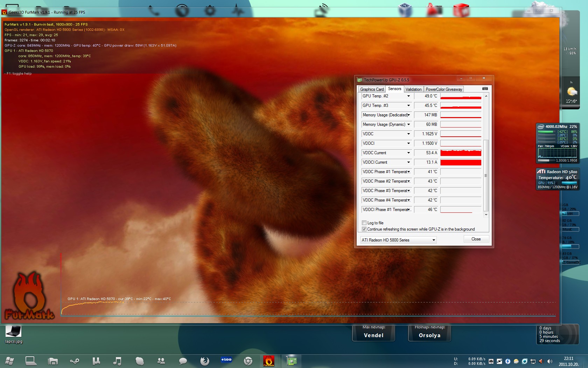Open the Windows Start menu

point(9,361)
